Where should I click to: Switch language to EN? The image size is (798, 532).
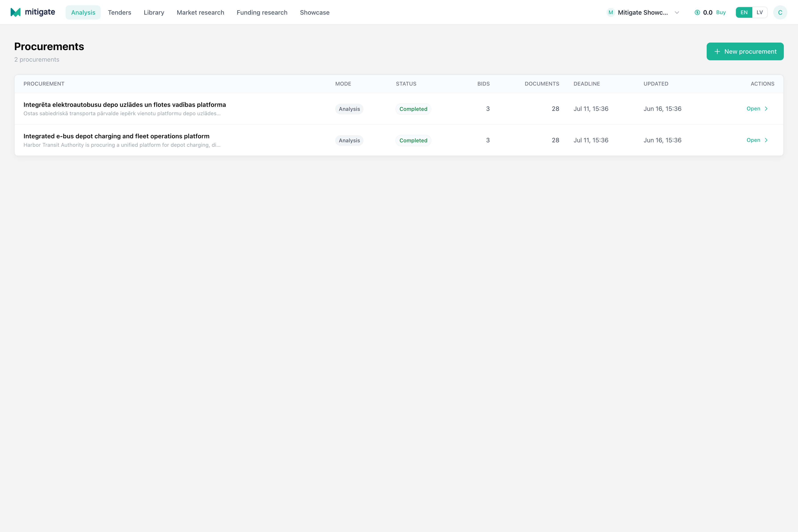pyautogui.click(x=744, y=13)
